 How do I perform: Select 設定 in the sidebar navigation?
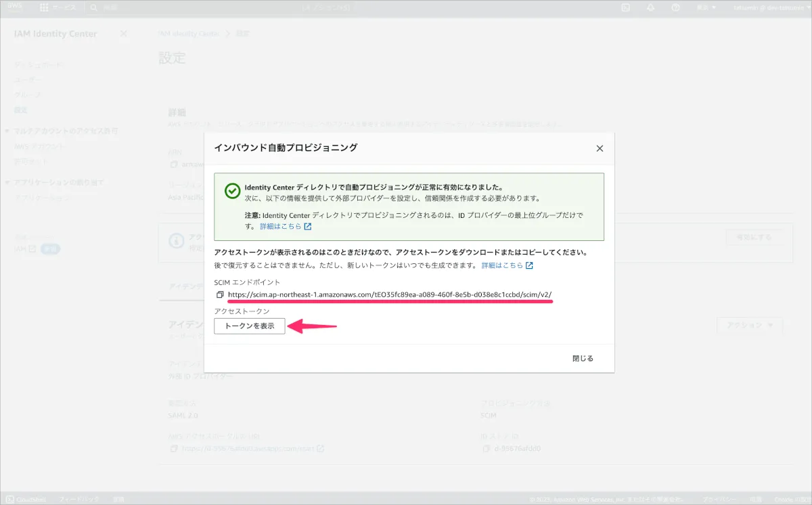tap(21, 110)
